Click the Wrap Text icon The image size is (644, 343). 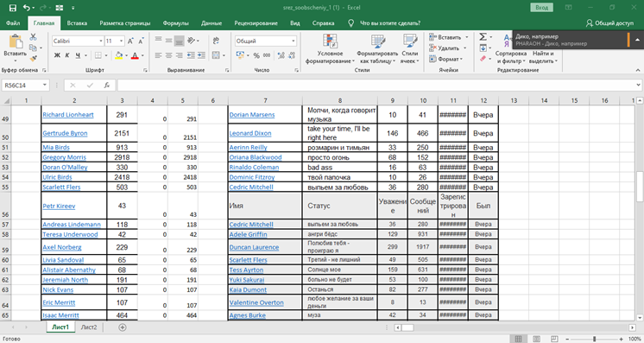point(216,41)
